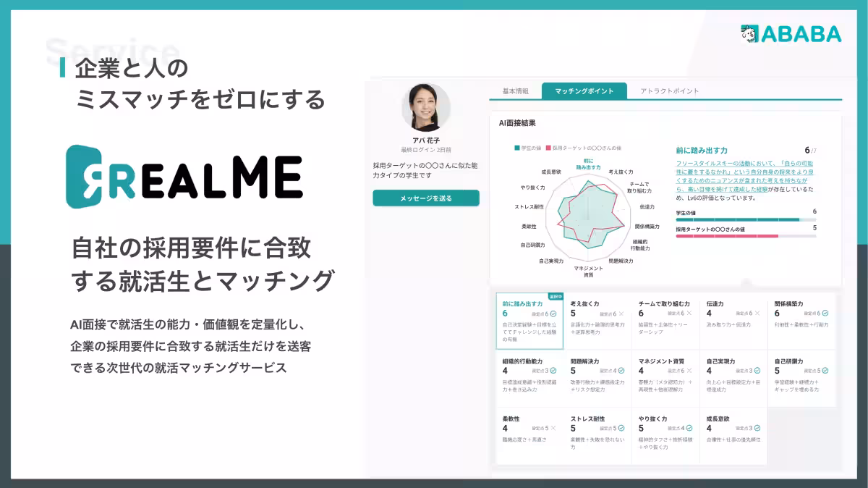868x488 pixels.
Task: Click the checkmark icon on 関係構築力 card
Action: [825, 313]
